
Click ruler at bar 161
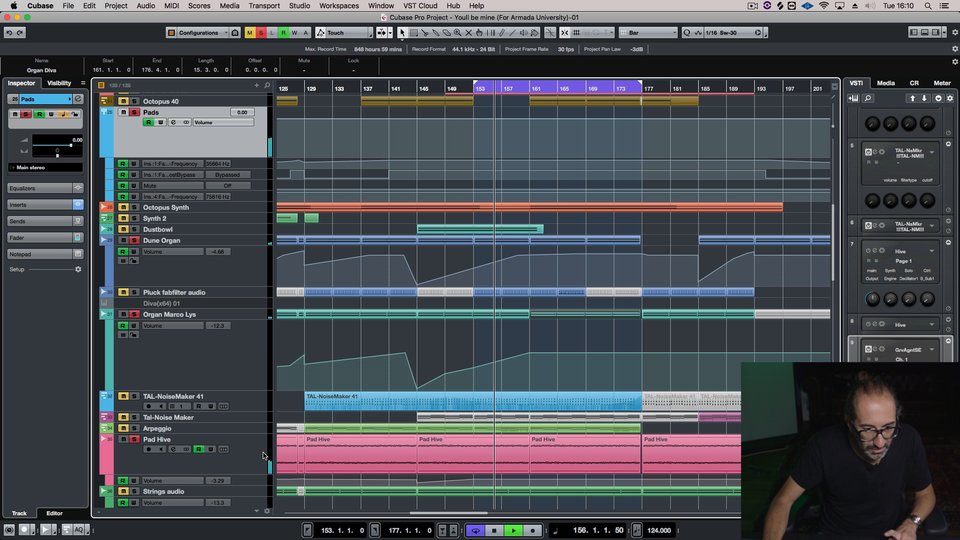click(536, 89)
